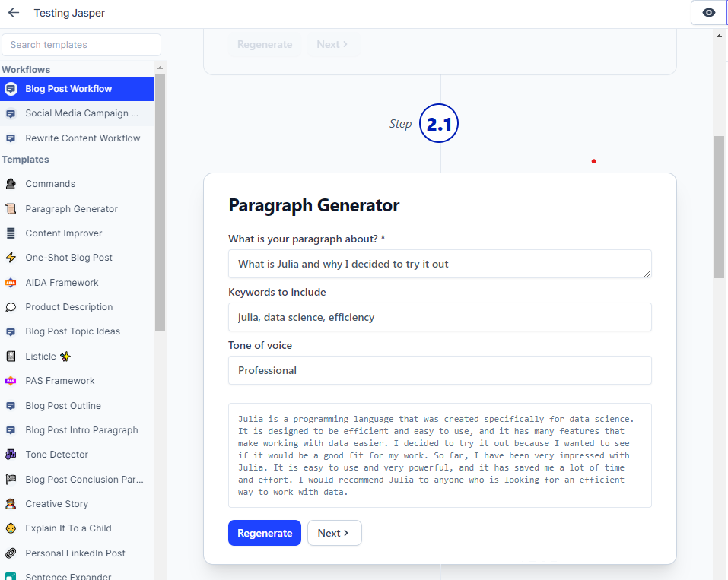Viewport: 728px width, 580px height.
Task: Select the Commands template
Action: tap(77, 184)
